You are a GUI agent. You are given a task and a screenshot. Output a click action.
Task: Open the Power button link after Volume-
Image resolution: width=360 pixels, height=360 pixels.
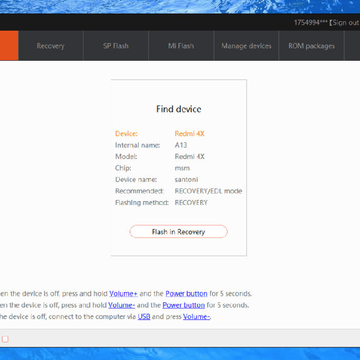(184, 305)
